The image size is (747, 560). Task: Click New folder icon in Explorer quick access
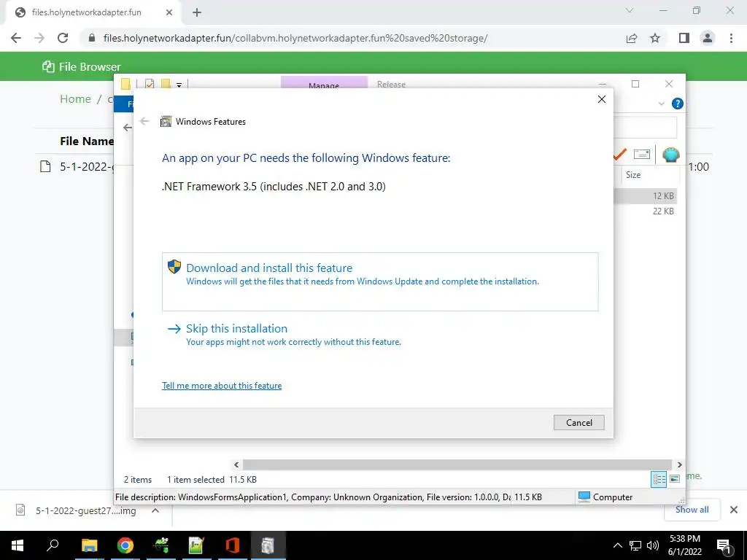point(166,85)
